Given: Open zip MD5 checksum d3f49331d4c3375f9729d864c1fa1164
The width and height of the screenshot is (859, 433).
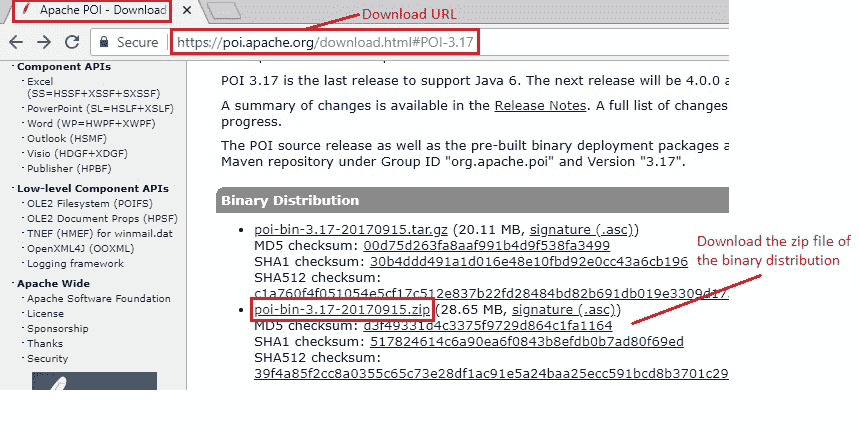Looking at the screenshot, I should tap(488, 326).
